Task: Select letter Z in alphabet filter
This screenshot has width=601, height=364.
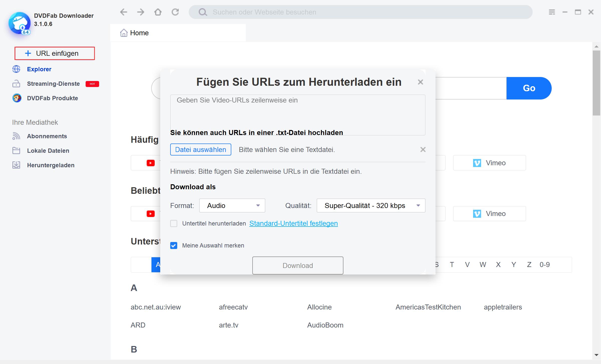Action: point(529,265)
